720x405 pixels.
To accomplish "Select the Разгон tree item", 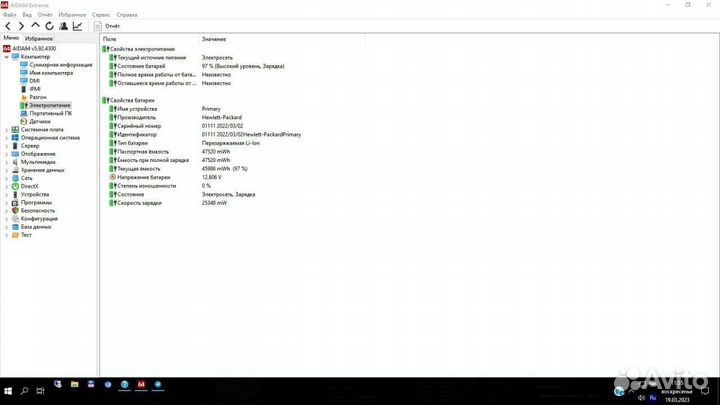I will [x=38, y=97].
